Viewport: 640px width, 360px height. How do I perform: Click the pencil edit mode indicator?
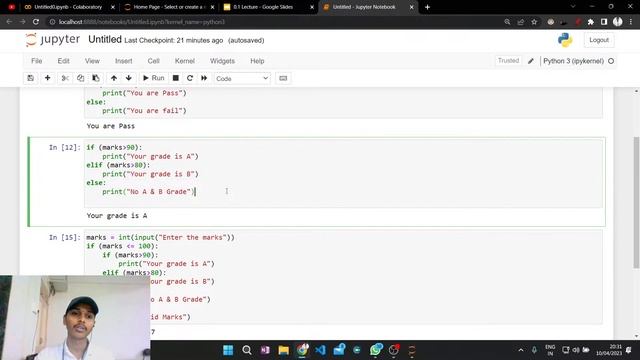click(x=531, y=61)
